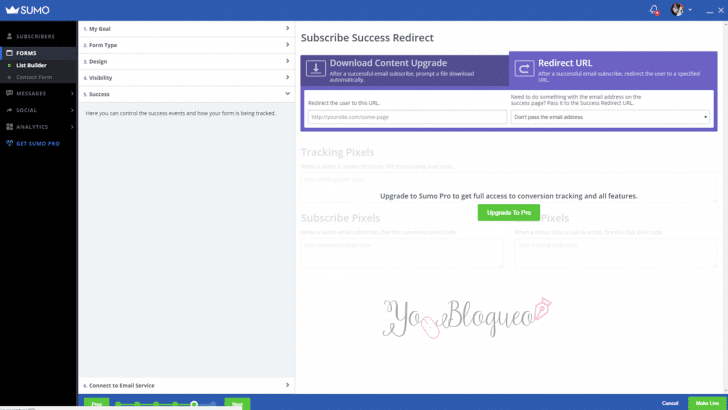Click the Subscribe Success Redirect heading
This screenshot has height=410, width=728.
(367, 38)
